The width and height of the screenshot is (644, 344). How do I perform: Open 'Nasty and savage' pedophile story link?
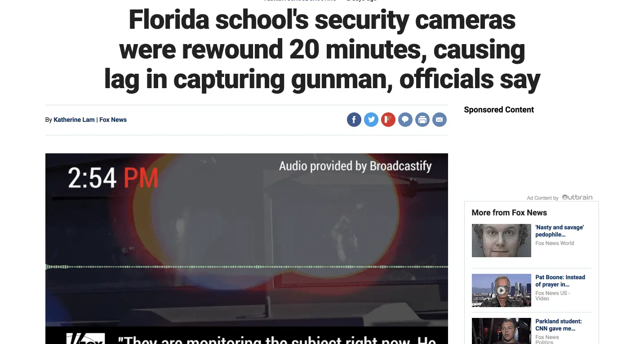pyautogui.click(x=560, y=231)
